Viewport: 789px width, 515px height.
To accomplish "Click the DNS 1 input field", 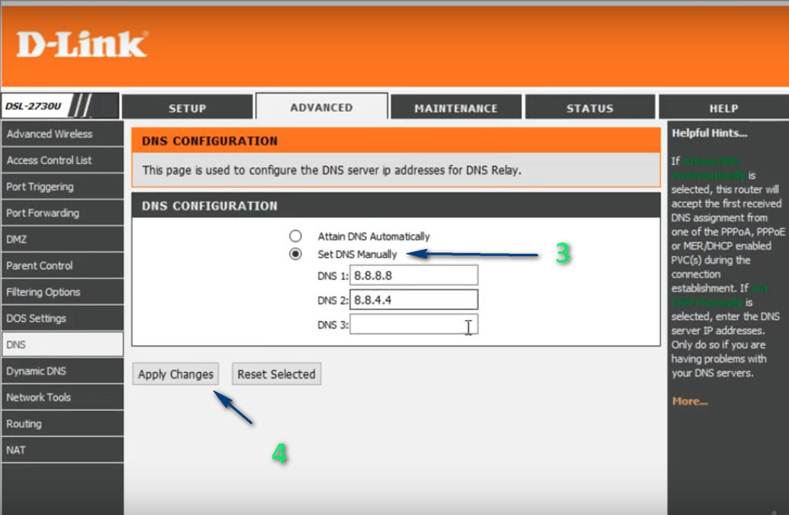I will [x=414, y=275].
